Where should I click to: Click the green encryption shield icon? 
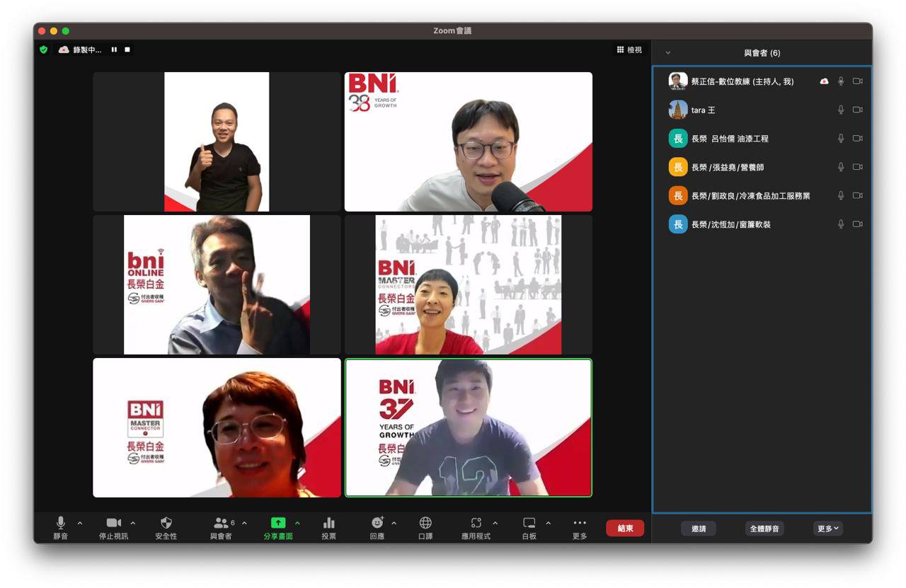point(44,50)
